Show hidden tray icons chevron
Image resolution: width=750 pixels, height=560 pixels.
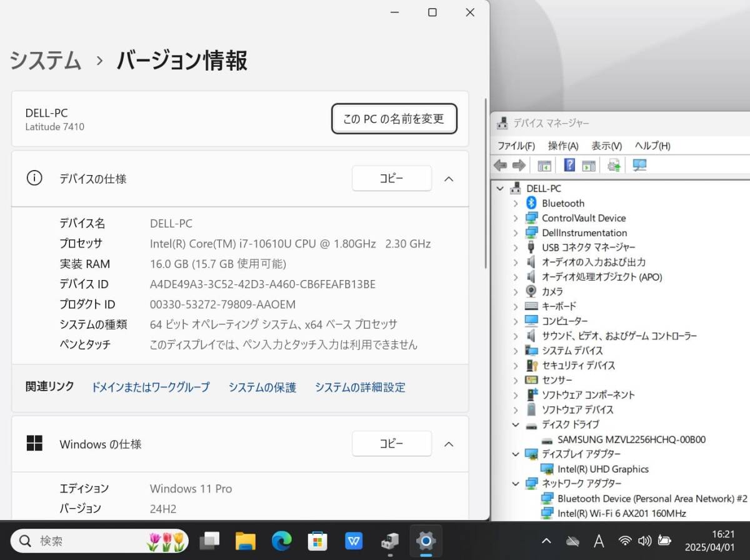click(546, 541)
